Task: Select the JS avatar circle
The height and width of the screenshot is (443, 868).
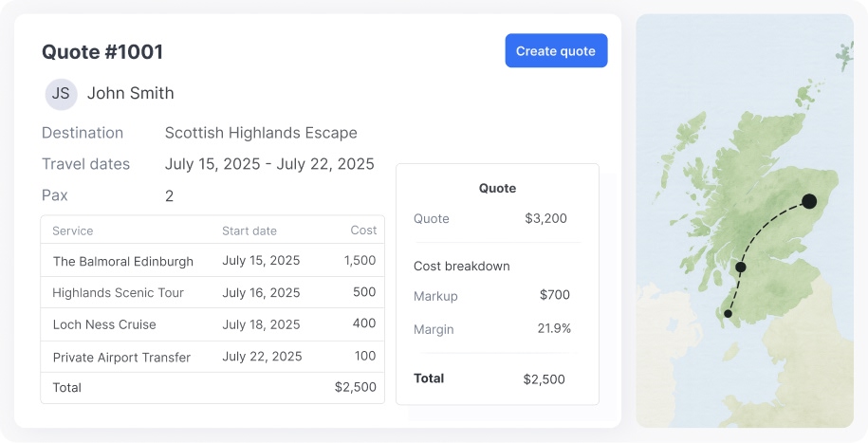Action: pyautogui.click(x=61, y=94)
